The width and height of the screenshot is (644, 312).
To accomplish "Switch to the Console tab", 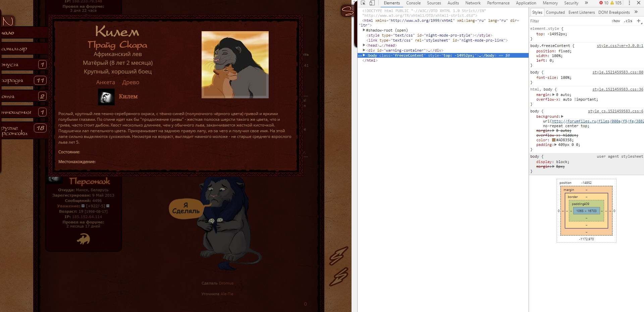I will click(x=413, y=3).
